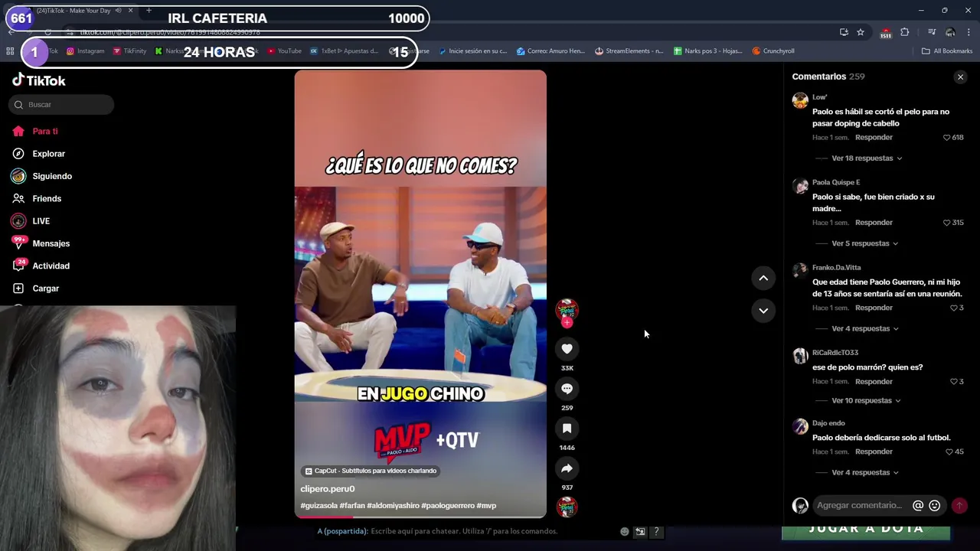Click the Buscar search field
Viewport: 980px width, 551px height.
point(61,105)
